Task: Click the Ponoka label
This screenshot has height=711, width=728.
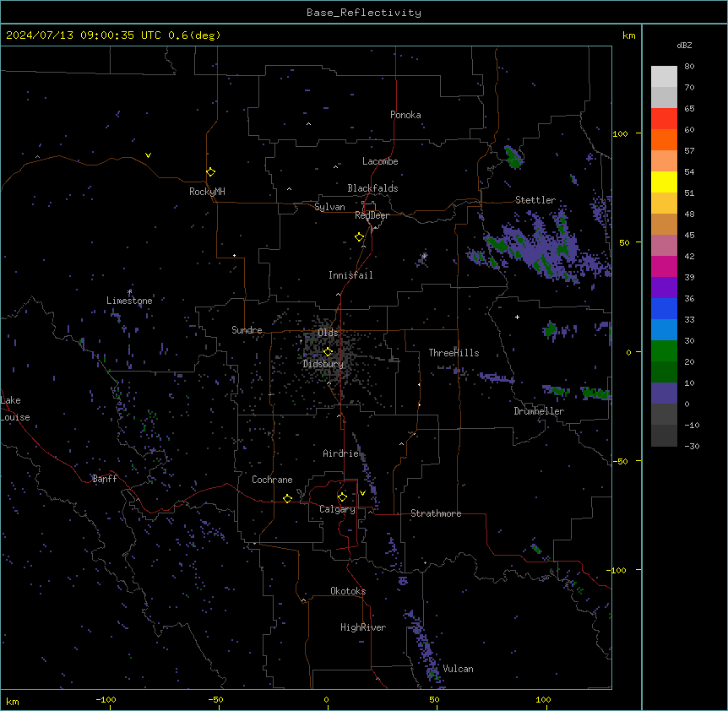Action: pyautogui.click(x=405, y=115)
